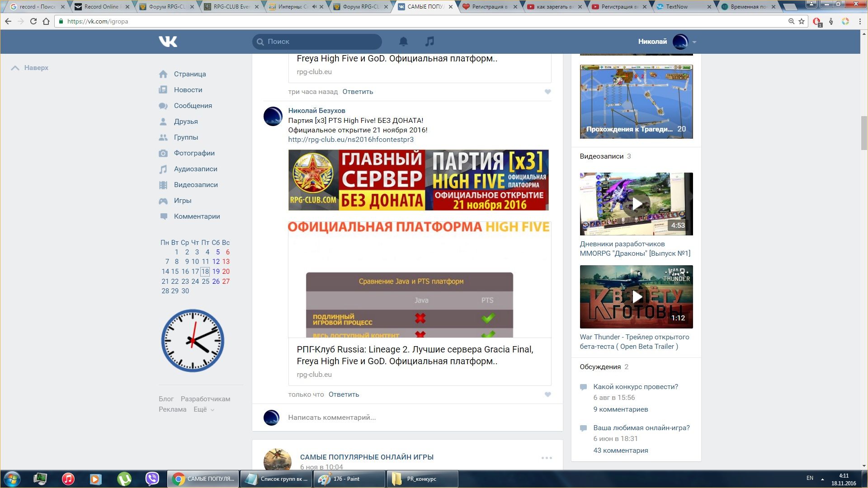Open the 43 комментария link
868x488 pixels.
[x=621, y=450]
